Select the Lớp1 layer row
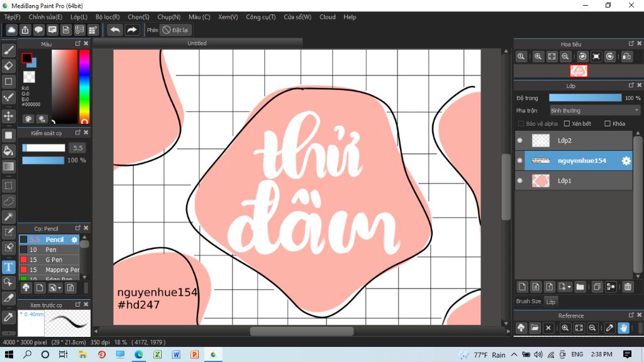 (x=574, y=180)
